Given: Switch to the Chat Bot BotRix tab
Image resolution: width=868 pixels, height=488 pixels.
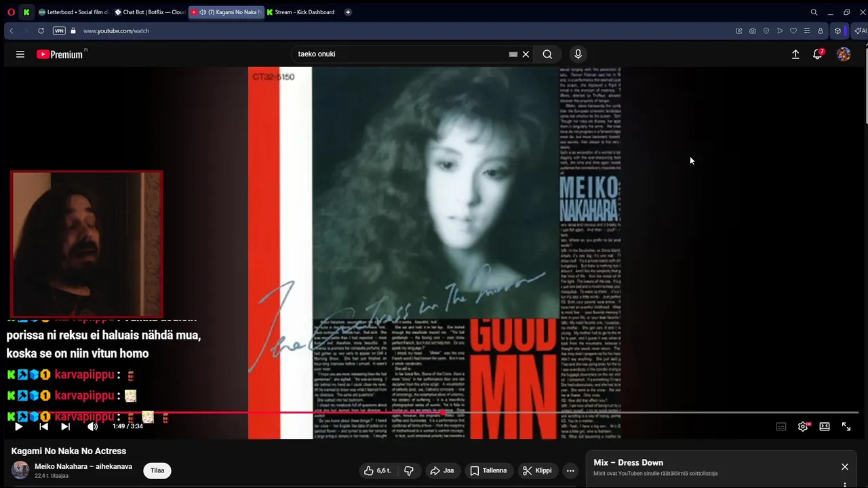Looking at the screenshot, I should [x=149, y=12].
